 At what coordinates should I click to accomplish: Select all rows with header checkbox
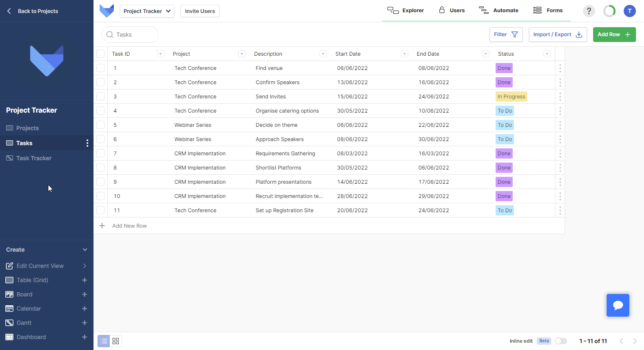(100, 54)
